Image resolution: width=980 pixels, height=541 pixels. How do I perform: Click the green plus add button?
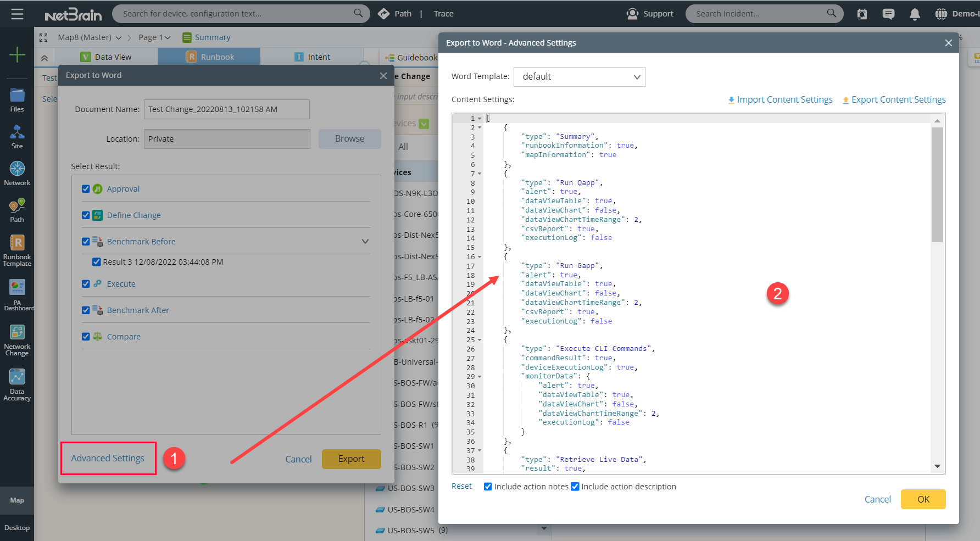tap(17, 54)
